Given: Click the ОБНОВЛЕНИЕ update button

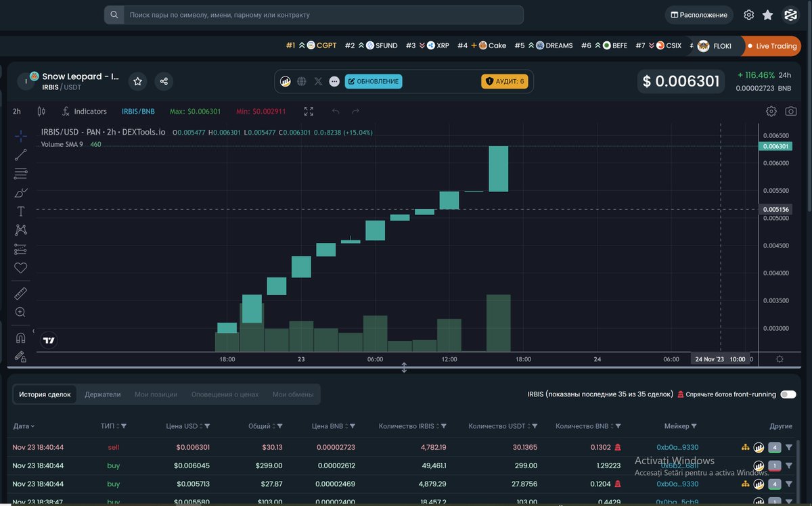Looking at the screenshot, I should tap(374, 81).
